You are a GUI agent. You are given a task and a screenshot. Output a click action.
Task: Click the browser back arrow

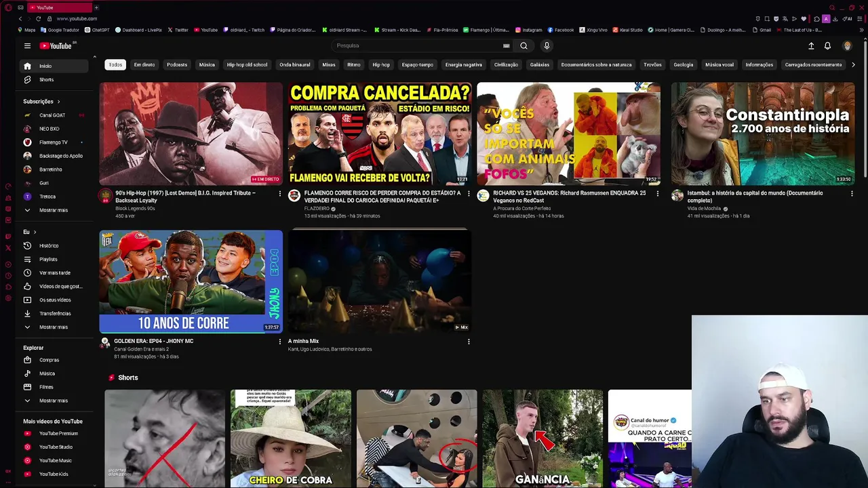[20, 18]
